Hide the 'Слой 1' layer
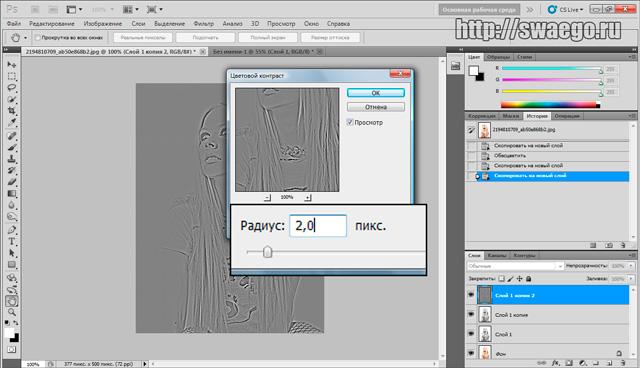Viewport: 640px width, 368px height. point(471,333)
